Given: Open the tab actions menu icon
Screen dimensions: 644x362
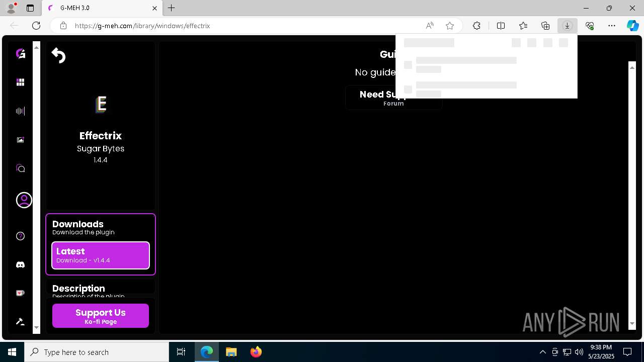Looking at the screenshot, I should (30, 8).
